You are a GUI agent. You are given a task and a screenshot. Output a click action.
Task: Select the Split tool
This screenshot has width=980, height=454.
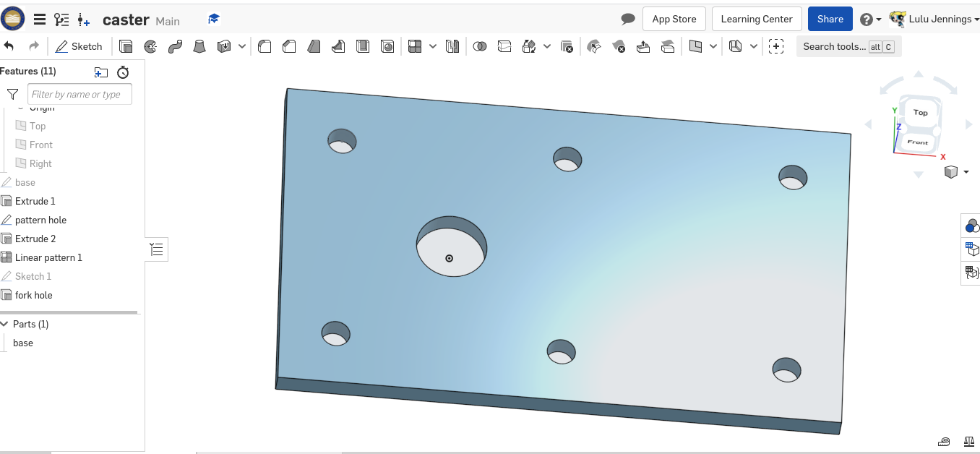click(x=504, y=46)
